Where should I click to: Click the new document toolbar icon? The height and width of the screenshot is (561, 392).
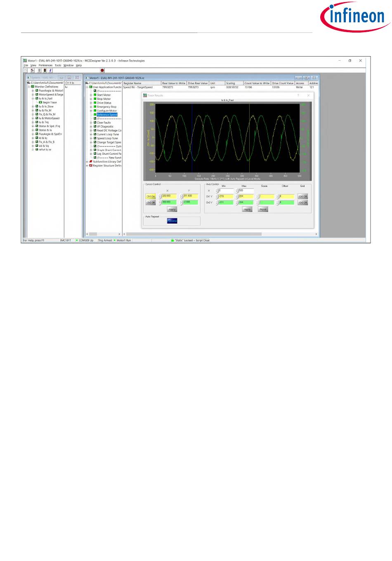tap(25, 71)
